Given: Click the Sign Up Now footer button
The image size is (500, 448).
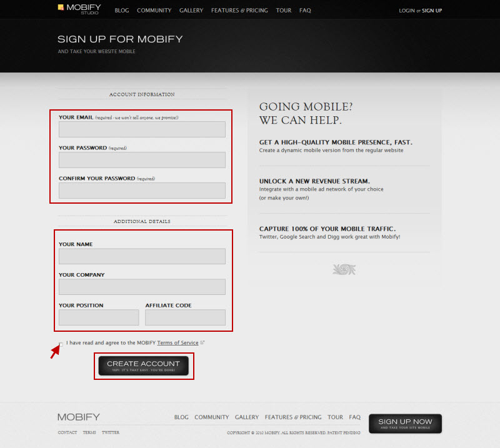Looking at the screenshot, I should [x=405, y=424].
